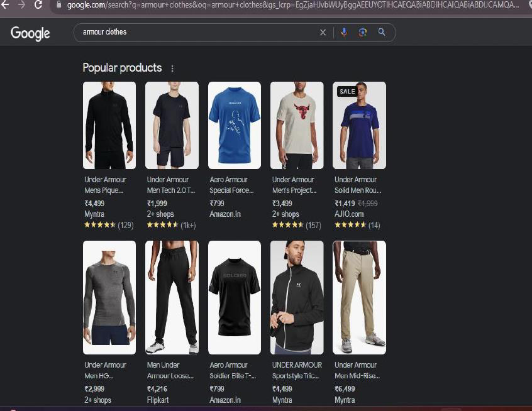Click the padlock site info icon
Image resolution: width=532 pixels, height=411 pixels.
pos(58,4)
